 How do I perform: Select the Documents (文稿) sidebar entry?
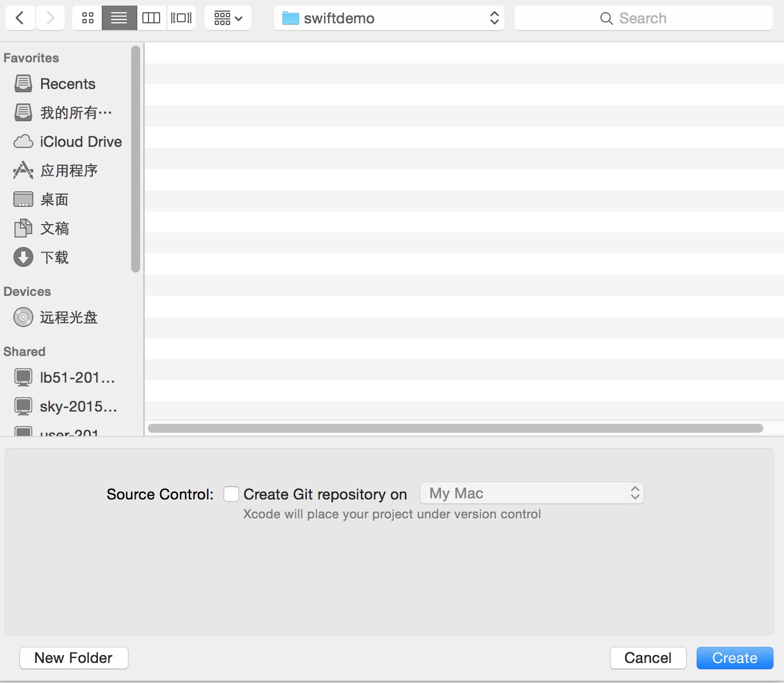pyautogui.click(x=54, y=228)
